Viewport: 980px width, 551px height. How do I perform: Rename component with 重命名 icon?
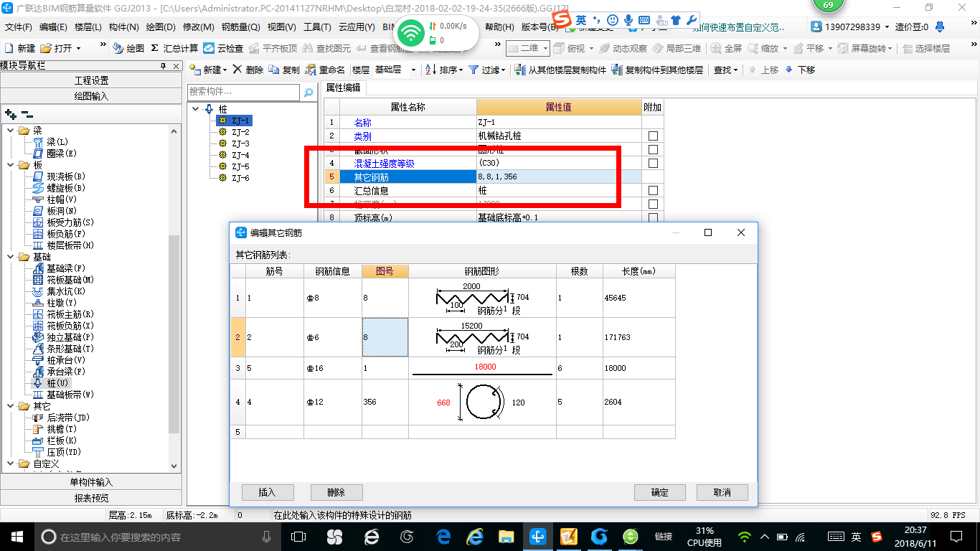[x=326, y=70]
